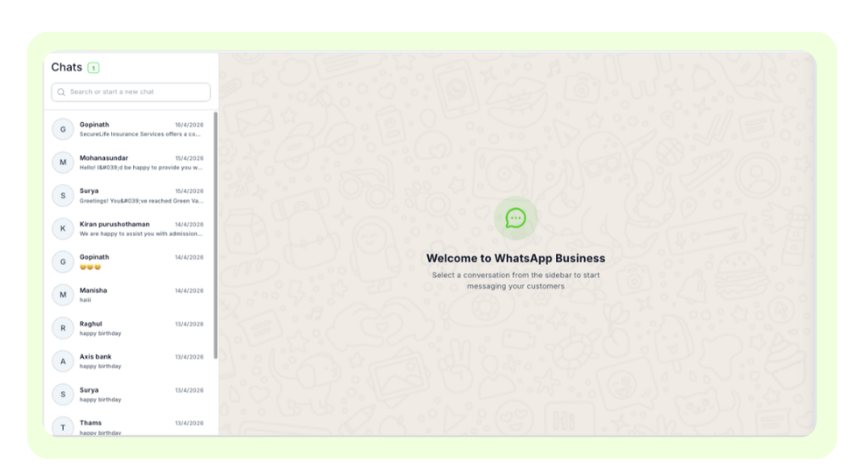The height and width of the screenshot is (474, 868).
Task: Open the Axis bank conversation
Action: point(130,361)
